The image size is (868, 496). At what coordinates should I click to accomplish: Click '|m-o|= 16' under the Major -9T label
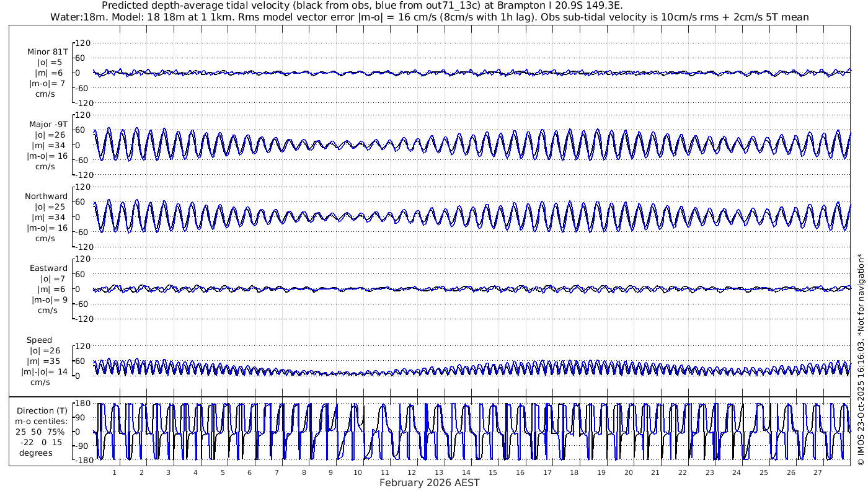[x=48, y=156]
